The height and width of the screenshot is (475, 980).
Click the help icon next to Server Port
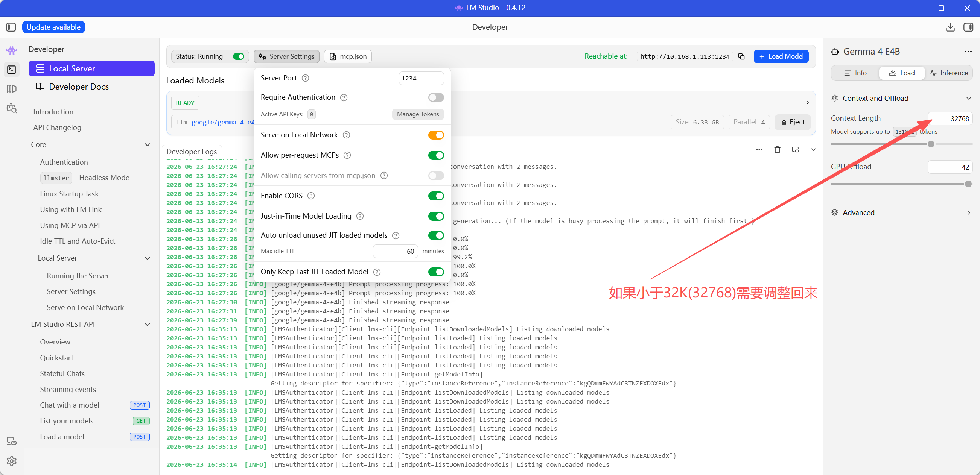[x=305, y=78]
